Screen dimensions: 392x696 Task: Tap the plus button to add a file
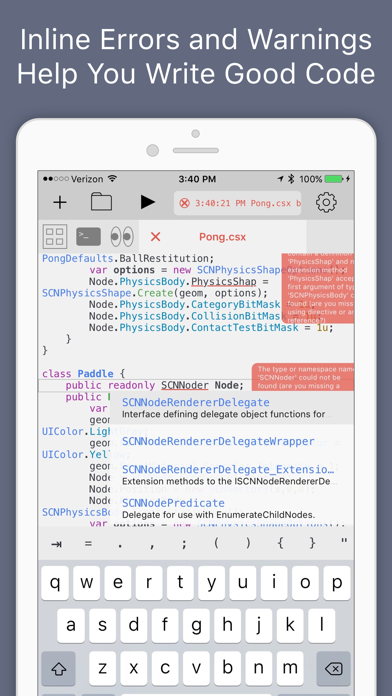click(59, 202)
